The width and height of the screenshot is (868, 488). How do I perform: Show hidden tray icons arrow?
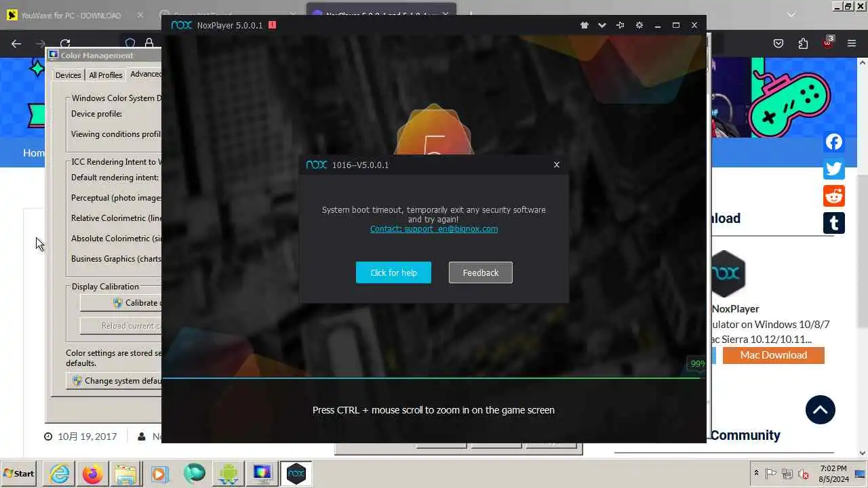pos(756,474)
